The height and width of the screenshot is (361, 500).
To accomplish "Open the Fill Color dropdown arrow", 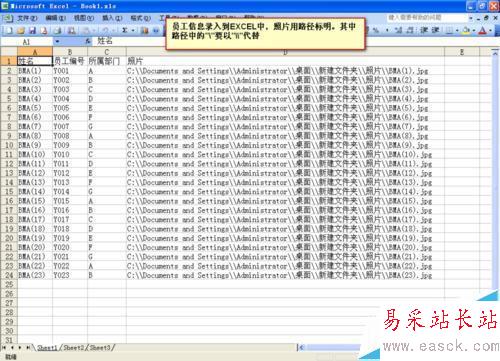I will (473, 30).
